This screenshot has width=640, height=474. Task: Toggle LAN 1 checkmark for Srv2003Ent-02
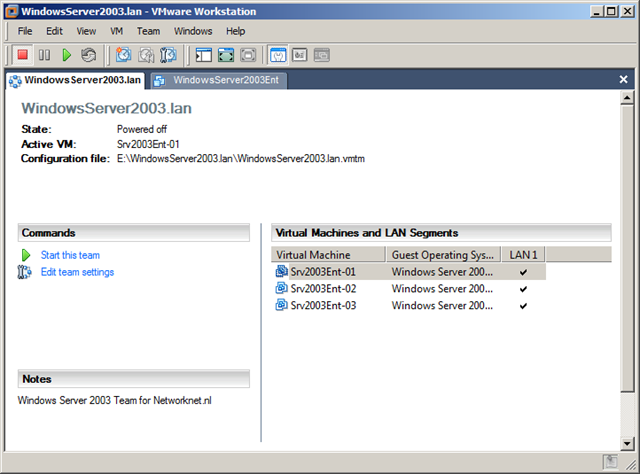click(523, 289)
